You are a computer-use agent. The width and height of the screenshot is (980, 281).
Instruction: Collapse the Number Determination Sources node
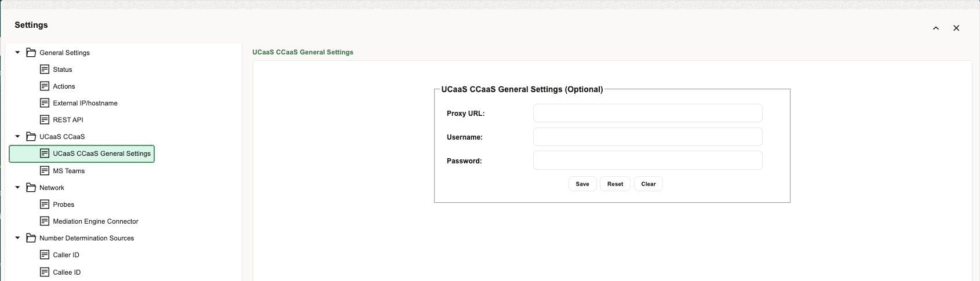(17, 238)
